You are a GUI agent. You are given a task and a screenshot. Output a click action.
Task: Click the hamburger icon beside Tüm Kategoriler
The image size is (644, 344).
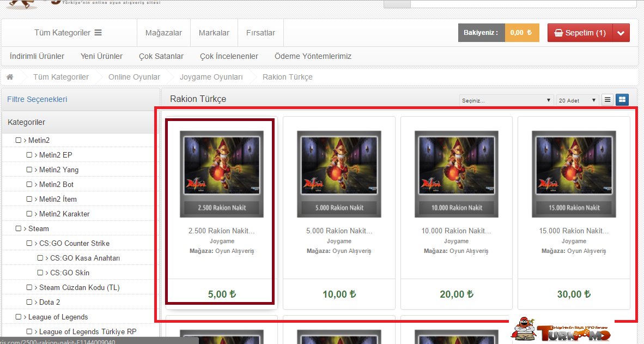click(98, 33)
